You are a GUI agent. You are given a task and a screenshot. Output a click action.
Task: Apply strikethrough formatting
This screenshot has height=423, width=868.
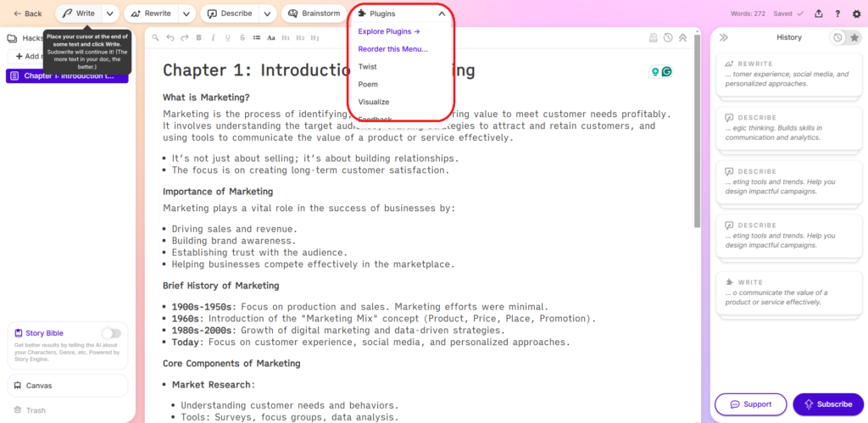pos(242,37)
